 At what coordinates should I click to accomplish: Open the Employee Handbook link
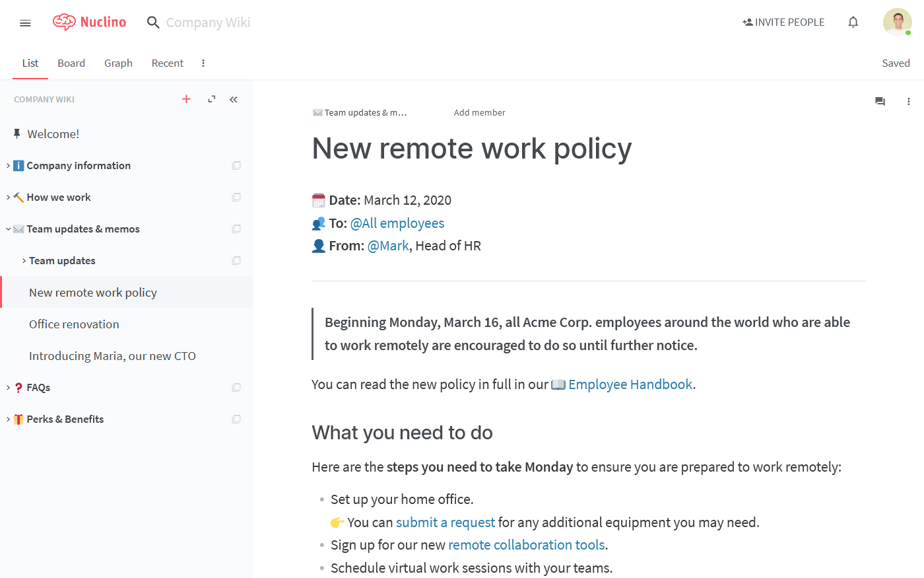pyautogui.click(x=630, y=384)
